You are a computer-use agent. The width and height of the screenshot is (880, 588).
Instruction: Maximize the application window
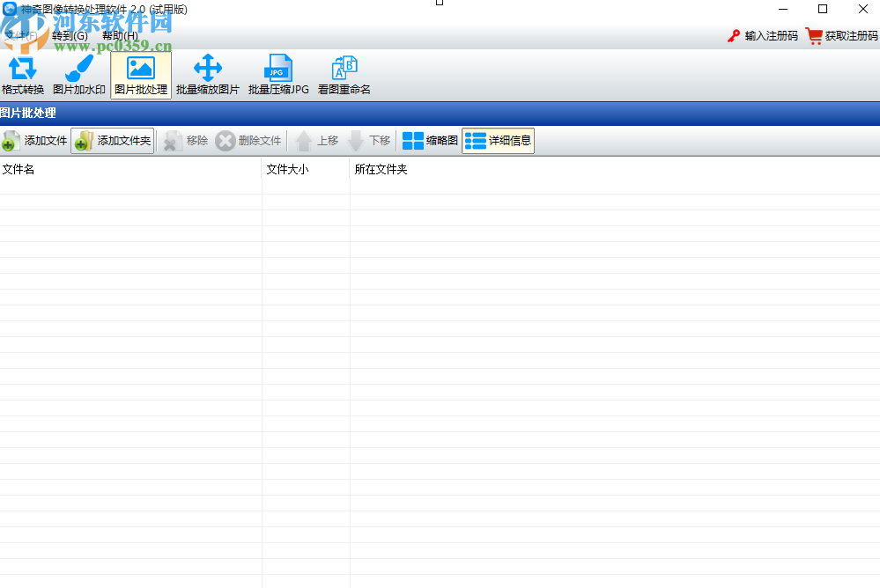pos(823,9)
